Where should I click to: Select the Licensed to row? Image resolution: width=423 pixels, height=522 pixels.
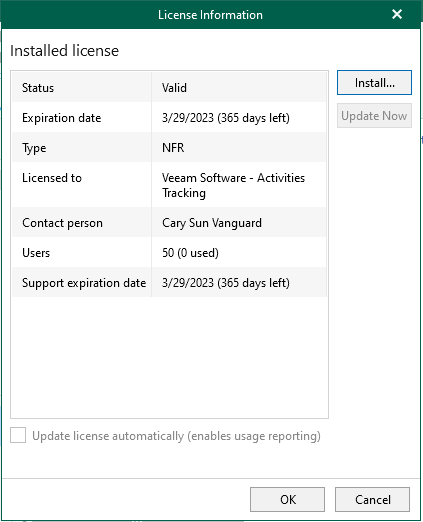(169, 185)
